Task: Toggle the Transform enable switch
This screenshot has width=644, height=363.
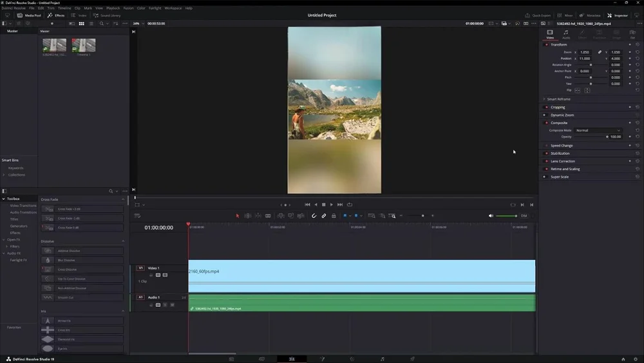Action: (x=546, y=44)
